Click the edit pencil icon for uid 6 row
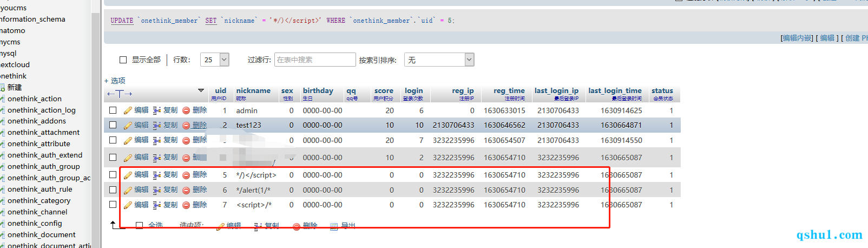868x248 pixels. [128, 191]
